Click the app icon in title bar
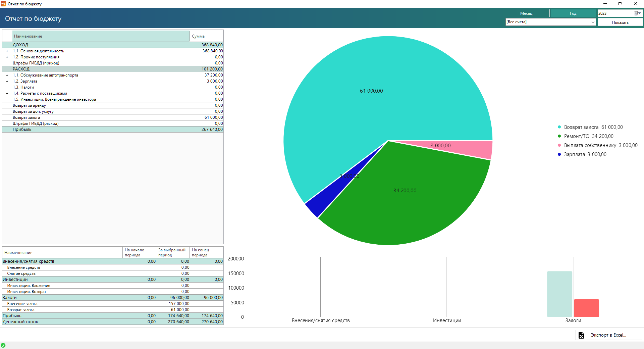This screenshot has height=349, width=644. [x=3, y=4]
